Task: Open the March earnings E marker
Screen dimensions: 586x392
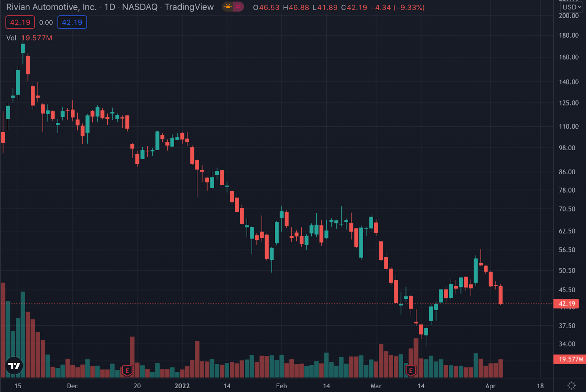Action: pyautogui.click(x=411, y=371)
